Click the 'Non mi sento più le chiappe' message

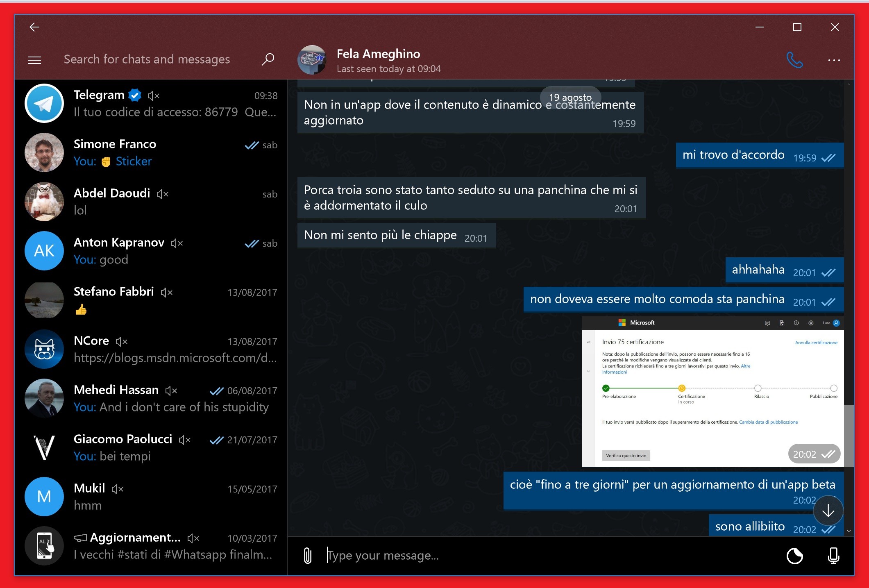click(x=396, y=235)
